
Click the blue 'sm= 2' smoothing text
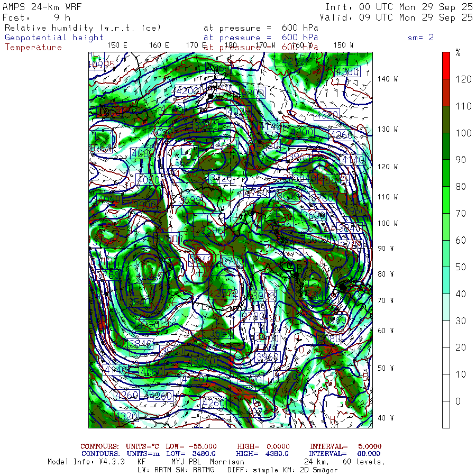coord(420,38)
